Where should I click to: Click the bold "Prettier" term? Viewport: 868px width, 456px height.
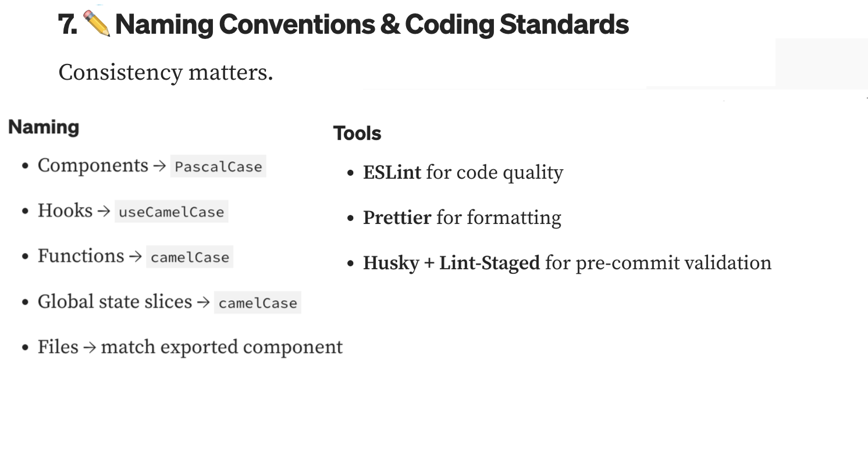coord(397,218)
